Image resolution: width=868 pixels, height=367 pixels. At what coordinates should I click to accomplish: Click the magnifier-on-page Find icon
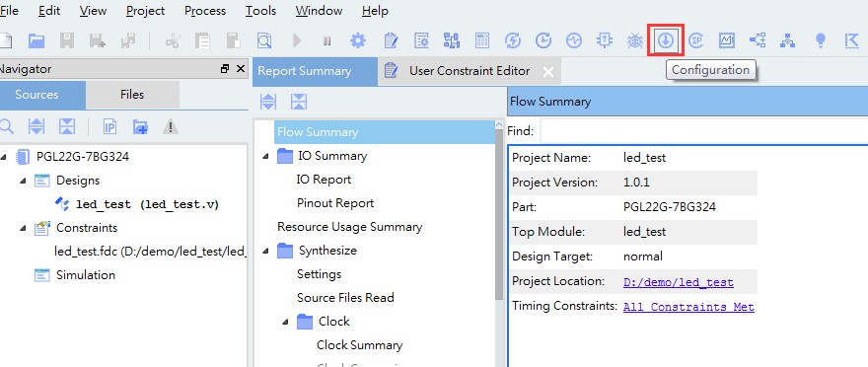point(264,39)
